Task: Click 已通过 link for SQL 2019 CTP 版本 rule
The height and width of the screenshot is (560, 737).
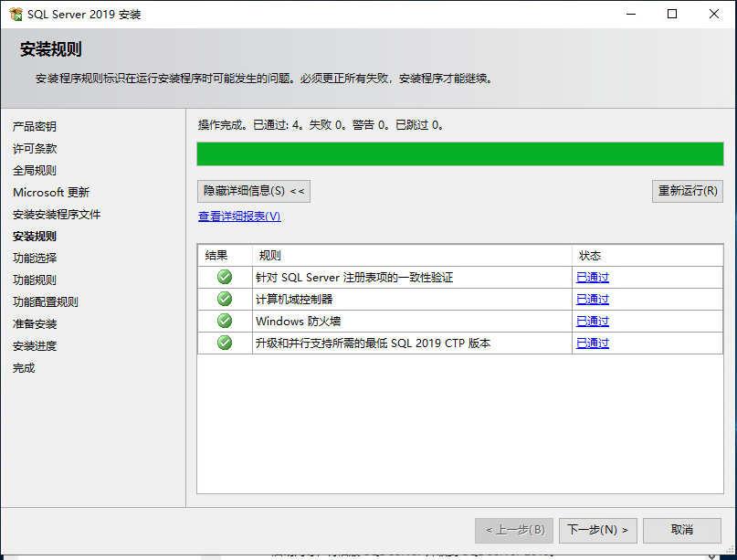Action: click(x=592, y=343)
